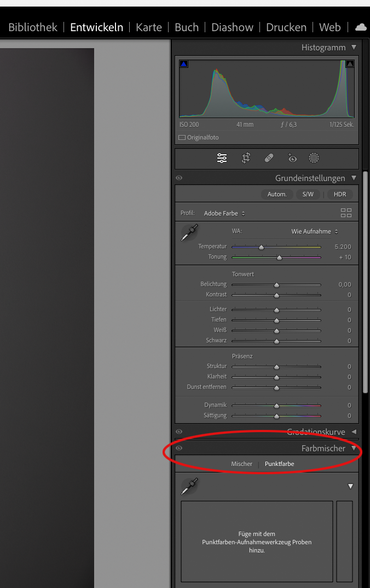Open the profile browser grid icon
This screenshot has width=370, height=588.
[346, 213]
